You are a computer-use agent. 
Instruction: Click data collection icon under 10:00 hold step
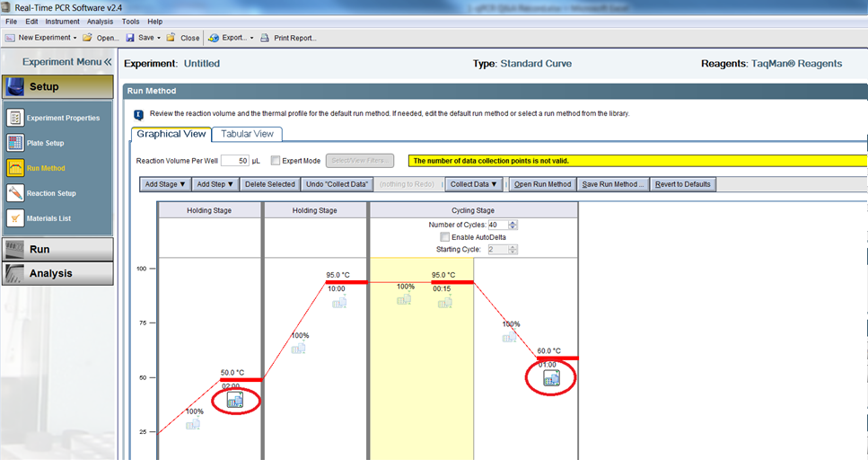click(339, 302)
